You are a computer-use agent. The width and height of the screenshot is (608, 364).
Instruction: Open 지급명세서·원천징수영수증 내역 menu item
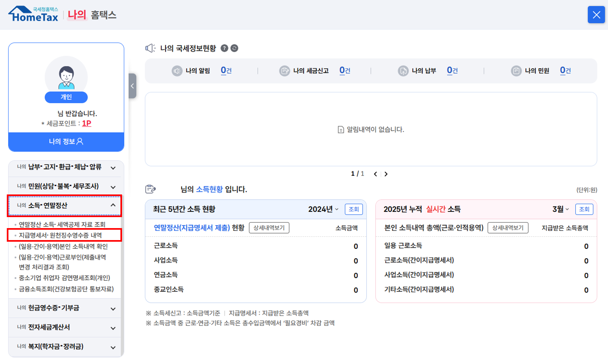(x=60, y=235)
